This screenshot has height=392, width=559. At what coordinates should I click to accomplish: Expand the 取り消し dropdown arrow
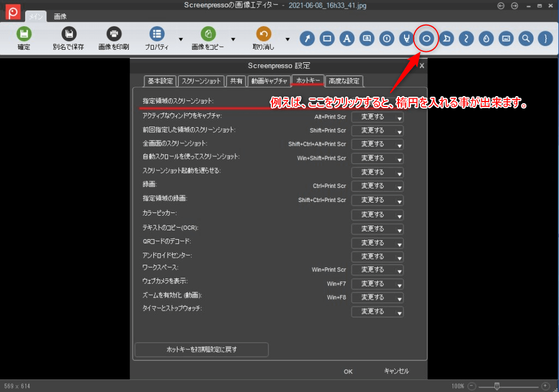point(287,39)
